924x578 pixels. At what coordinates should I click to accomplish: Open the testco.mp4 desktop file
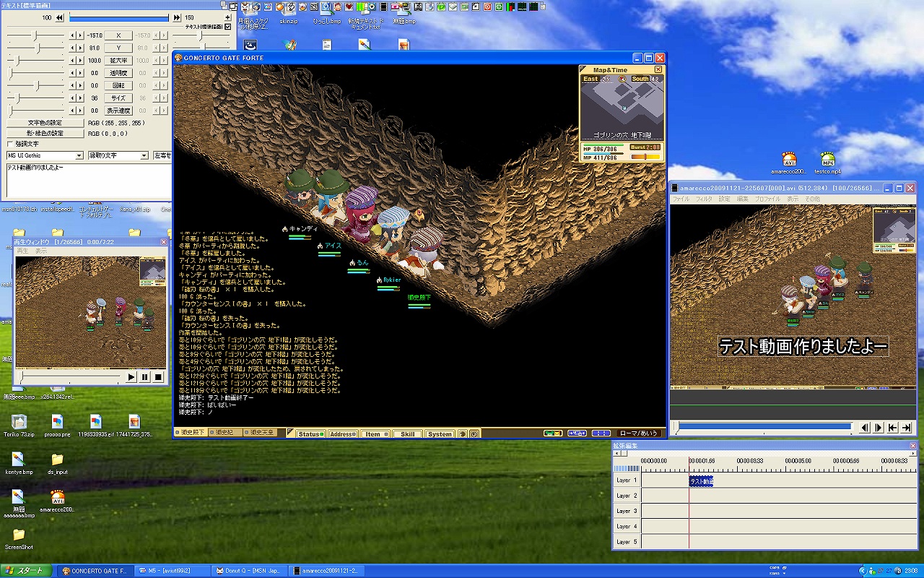827,163
